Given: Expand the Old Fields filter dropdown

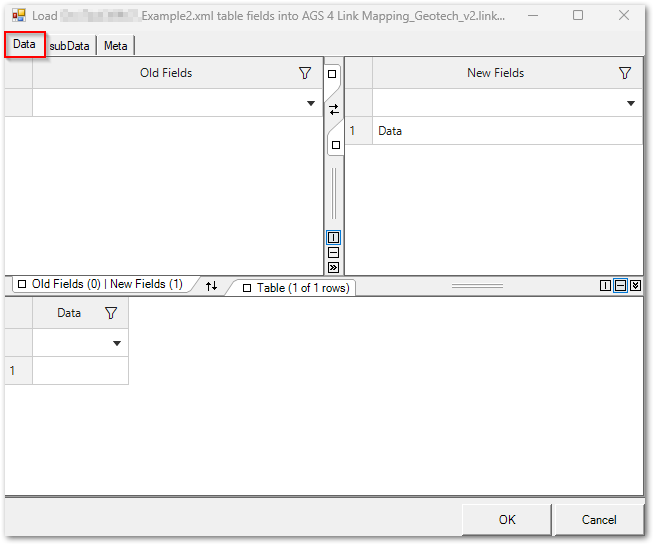Looking at the screenshot, I should tap(311, 103).
